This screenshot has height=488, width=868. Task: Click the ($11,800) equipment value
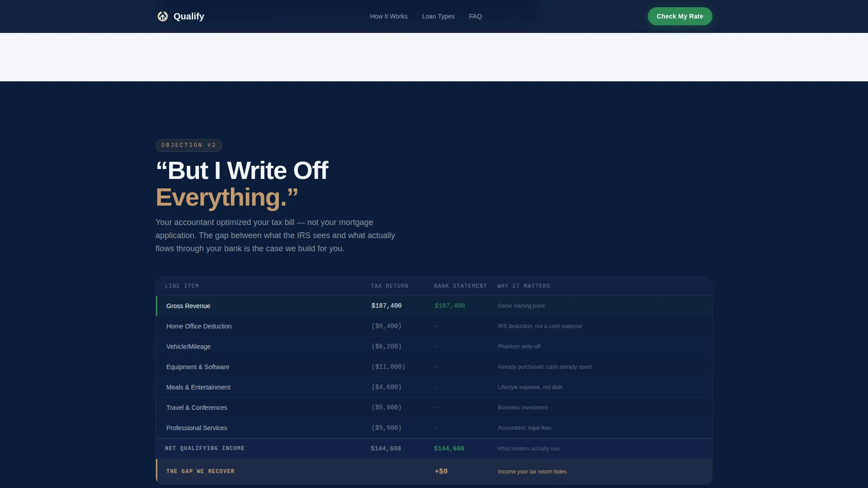tap(388, 367)
